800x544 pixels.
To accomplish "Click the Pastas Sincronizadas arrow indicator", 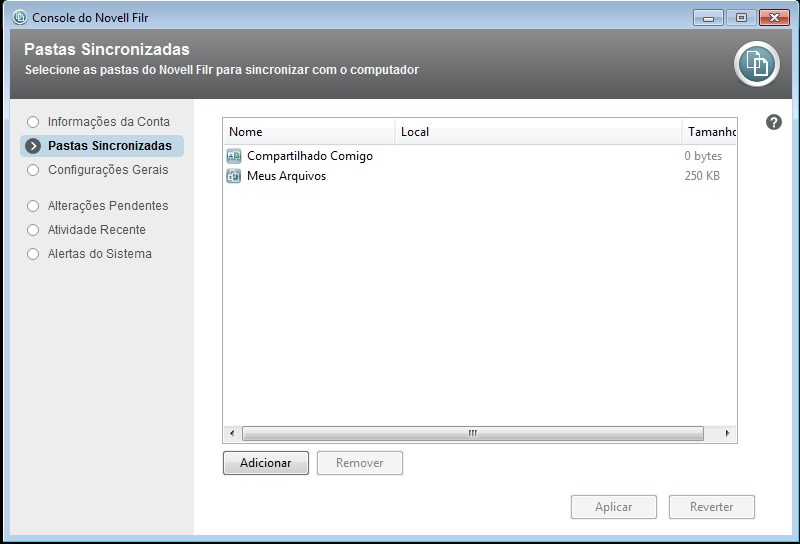I will pyautogui.click(x=33, y=146).
